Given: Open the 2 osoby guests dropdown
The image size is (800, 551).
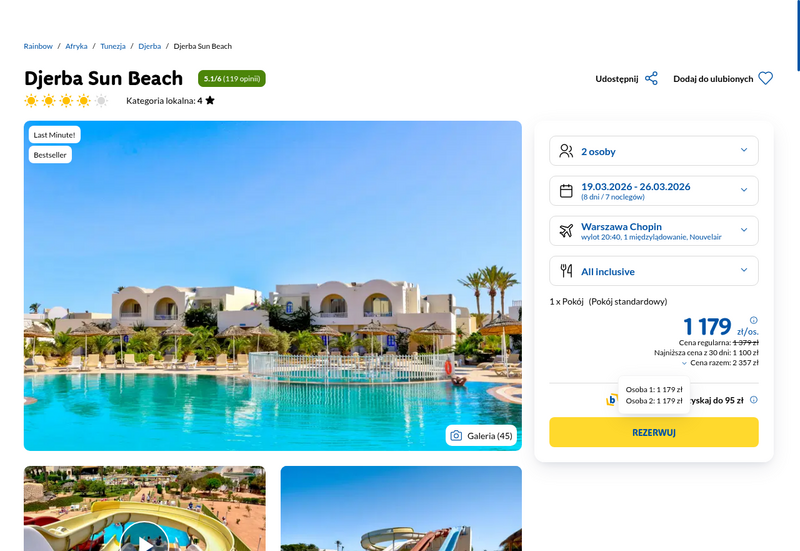Looking at the screenshot, I should click(654, 151).
